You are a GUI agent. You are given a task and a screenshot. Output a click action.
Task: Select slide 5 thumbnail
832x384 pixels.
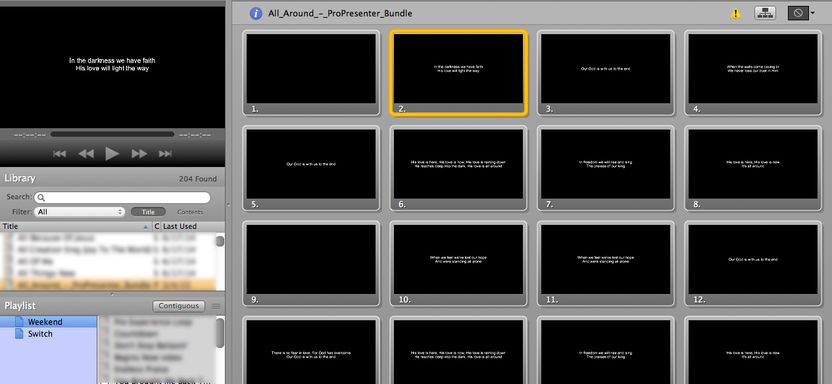click(311, 168)
